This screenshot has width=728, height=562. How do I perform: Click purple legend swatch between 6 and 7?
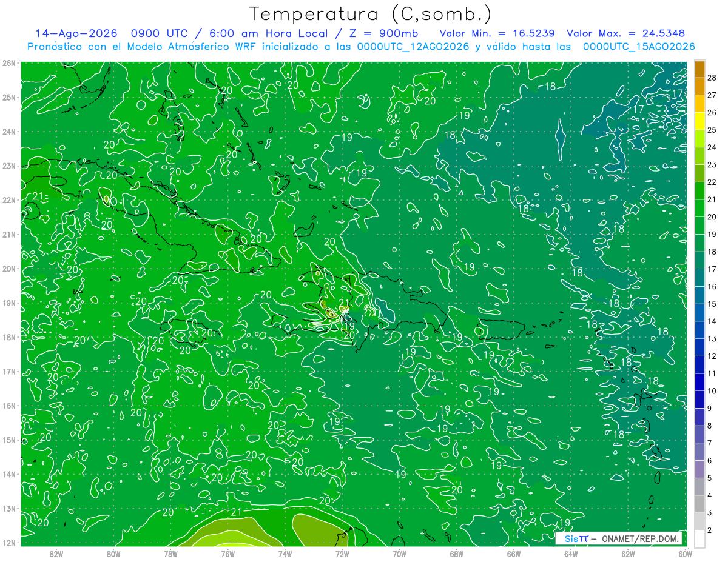pos(699,452)
